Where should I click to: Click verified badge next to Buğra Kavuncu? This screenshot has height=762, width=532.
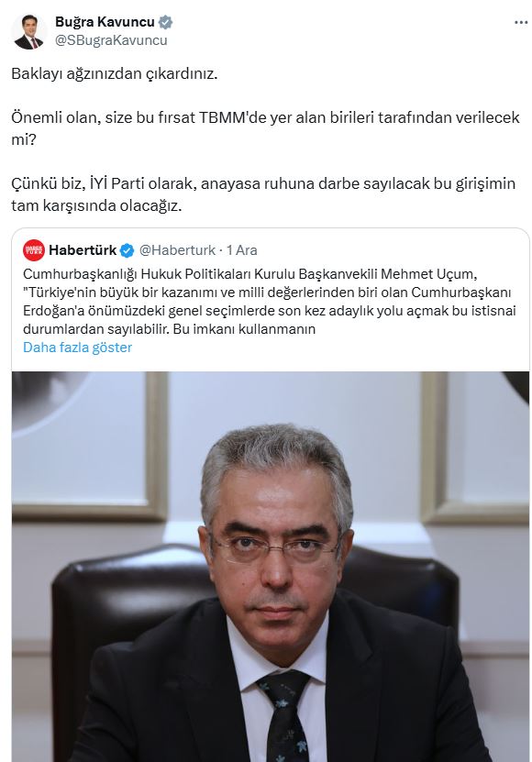166,22
